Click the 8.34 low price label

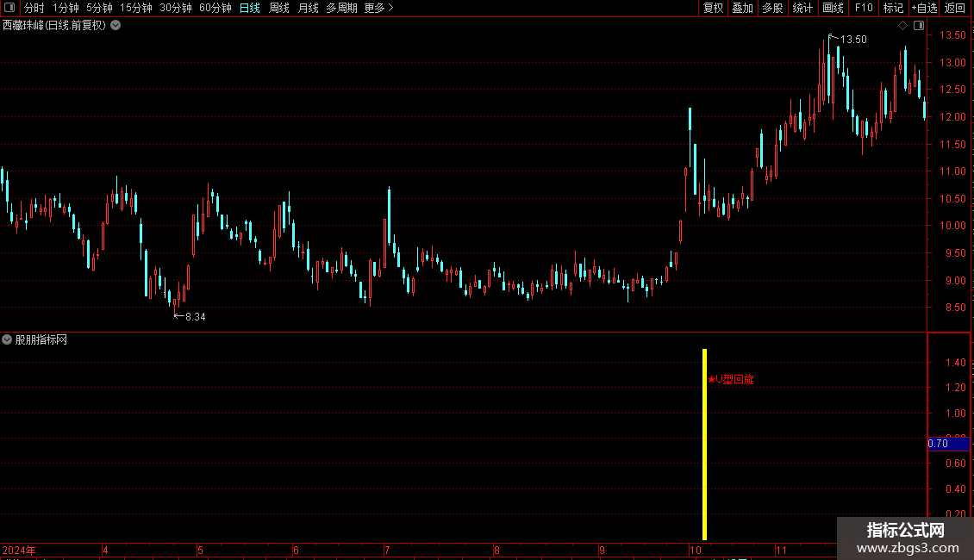coord(195,317)
